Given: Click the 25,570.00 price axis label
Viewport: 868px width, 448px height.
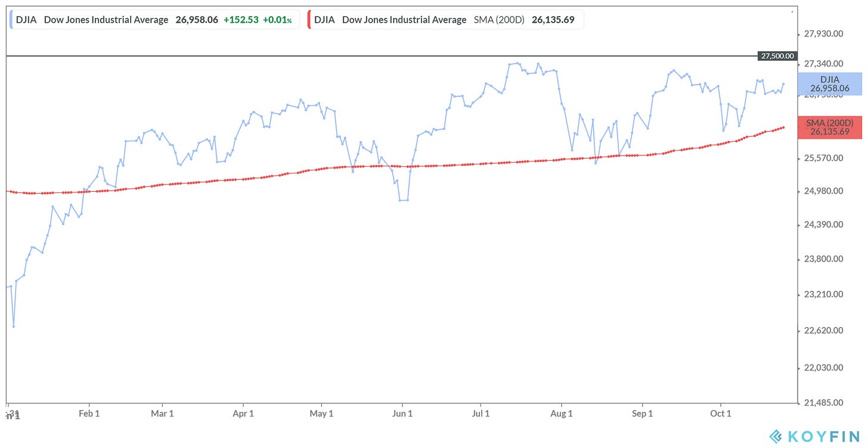Looking at the screenshot, I should click(x=823, y=158).
